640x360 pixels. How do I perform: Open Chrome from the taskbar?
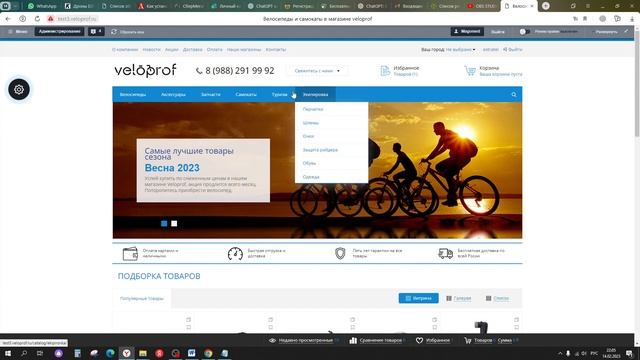pyautogui.click(x=208, y=353)
